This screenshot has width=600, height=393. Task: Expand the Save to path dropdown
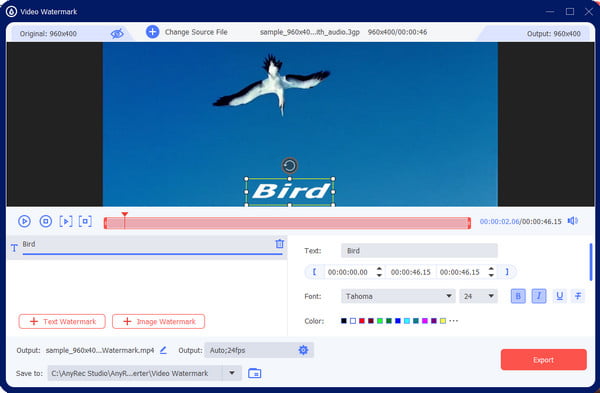[232, 373]
